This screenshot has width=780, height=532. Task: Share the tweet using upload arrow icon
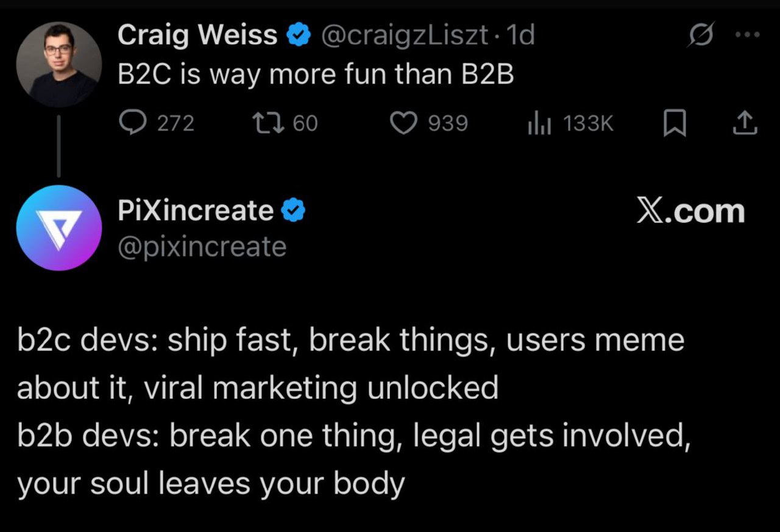pos(745,124)
